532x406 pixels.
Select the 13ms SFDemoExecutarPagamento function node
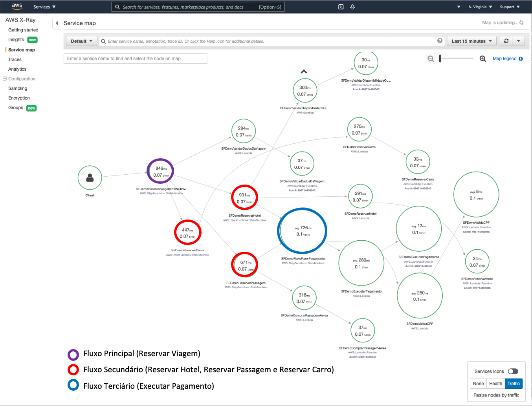(x=418, y=229)
